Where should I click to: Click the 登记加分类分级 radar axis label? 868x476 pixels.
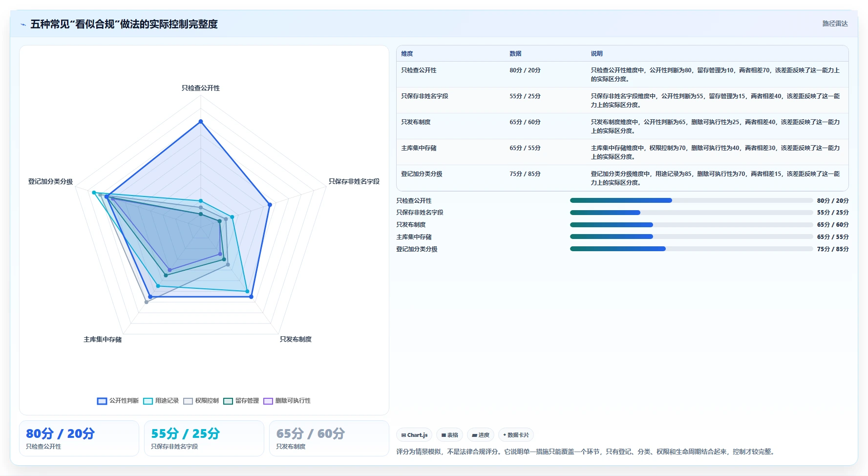[x=50, y=181]
